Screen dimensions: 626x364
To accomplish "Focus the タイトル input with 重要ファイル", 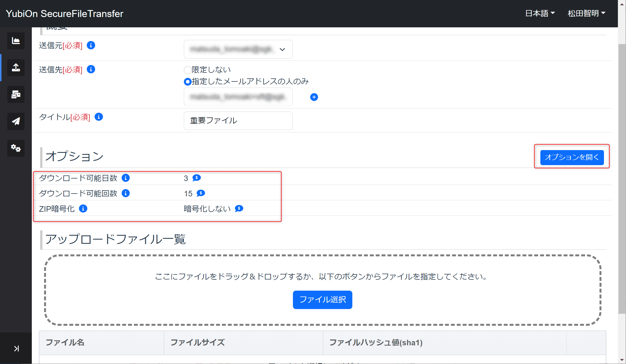I will tap(238, 121).
